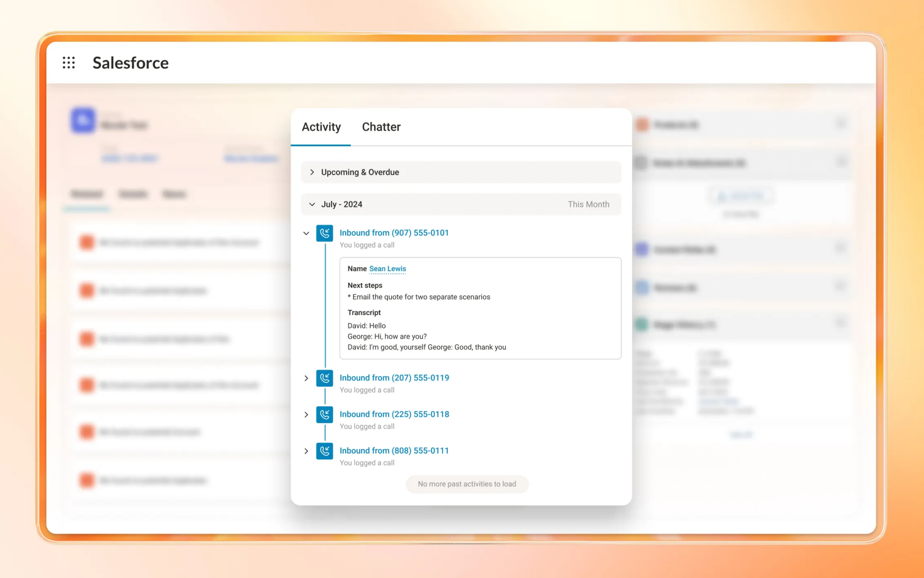Click the inbound call icon beside (225) 555-0118
This screenshot has height=578, width=924.
[324, 415]
